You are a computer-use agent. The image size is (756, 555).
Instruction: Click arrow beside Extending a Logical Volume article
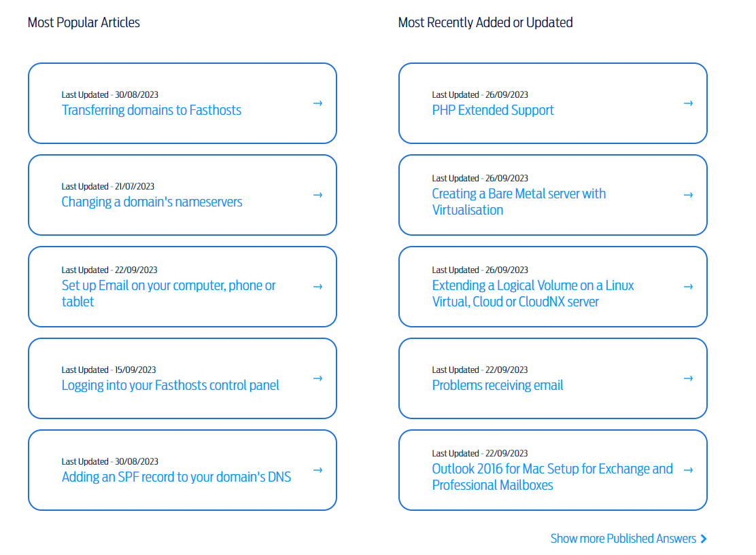688,287
